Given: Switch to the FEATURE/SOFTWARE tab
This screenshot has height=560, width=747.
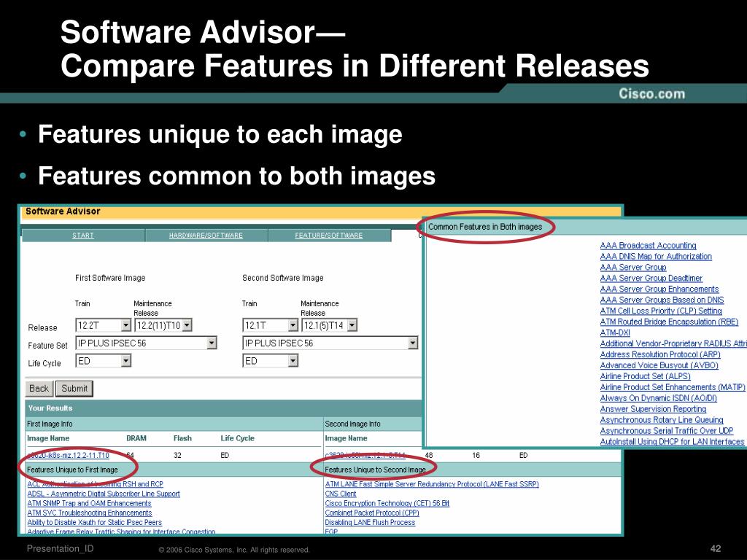Looking at the screenshot, I should click(x=329, y=236).
